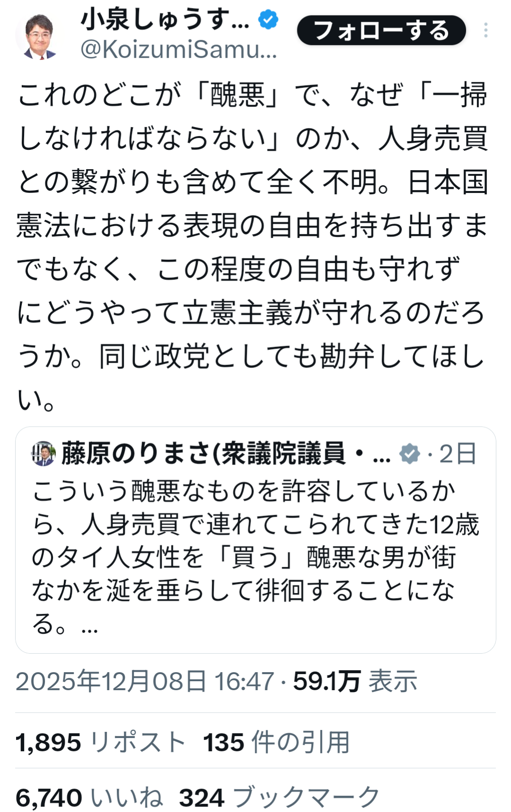Open 小泉しゅうす's profile picture

point(37,36)
